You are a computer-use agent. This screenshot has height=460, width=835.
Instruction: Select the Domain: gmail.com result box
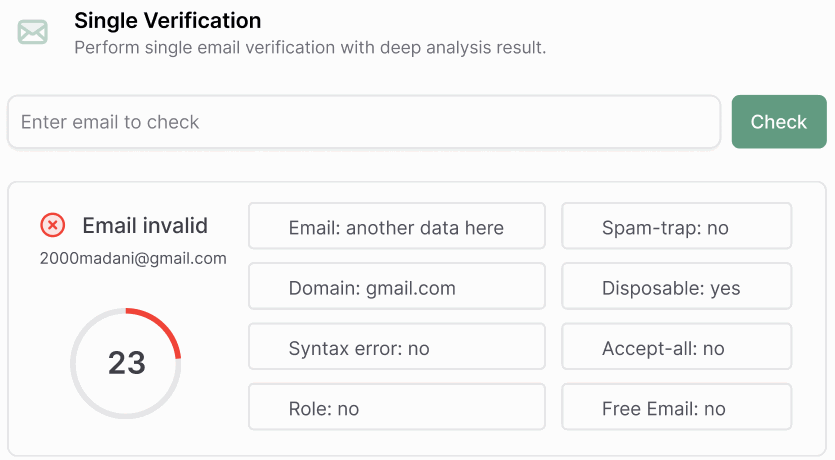(396, 287)
